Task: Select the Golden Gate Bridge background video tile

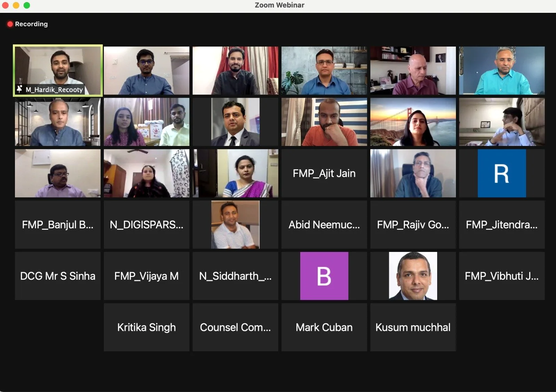Action: coord(413,122)
